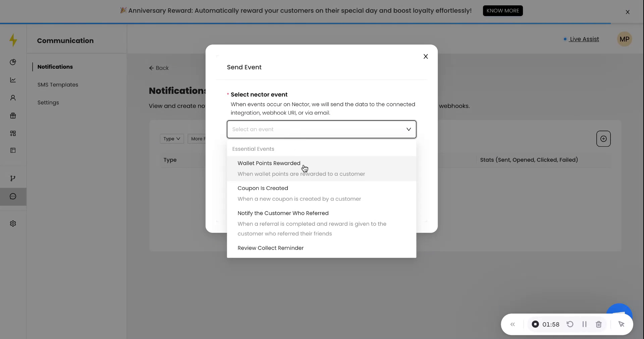The height and width of the screenshot is (339, 644).
Task: Open the integrations grid icon
Action: (13, 133)
